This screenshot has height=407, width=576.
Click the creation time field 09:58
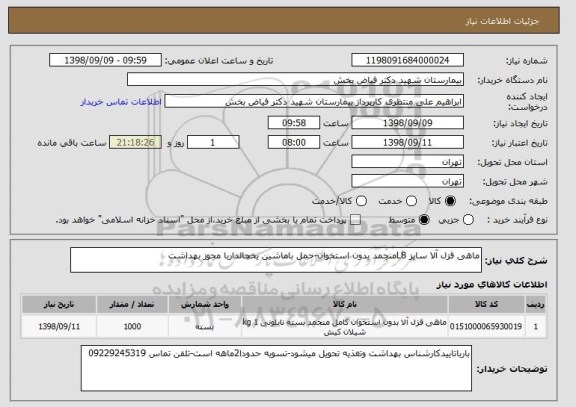[x=294, y=123]
